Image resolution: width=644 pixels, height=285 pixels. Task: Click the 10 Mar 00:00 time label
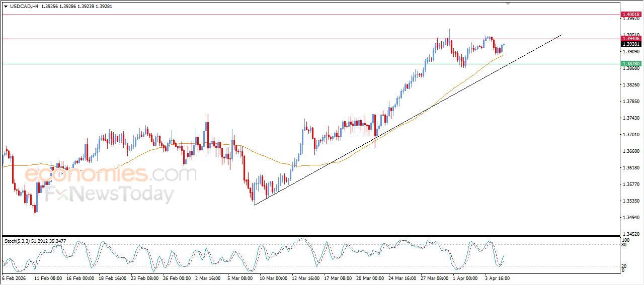[x=274, y=278]
